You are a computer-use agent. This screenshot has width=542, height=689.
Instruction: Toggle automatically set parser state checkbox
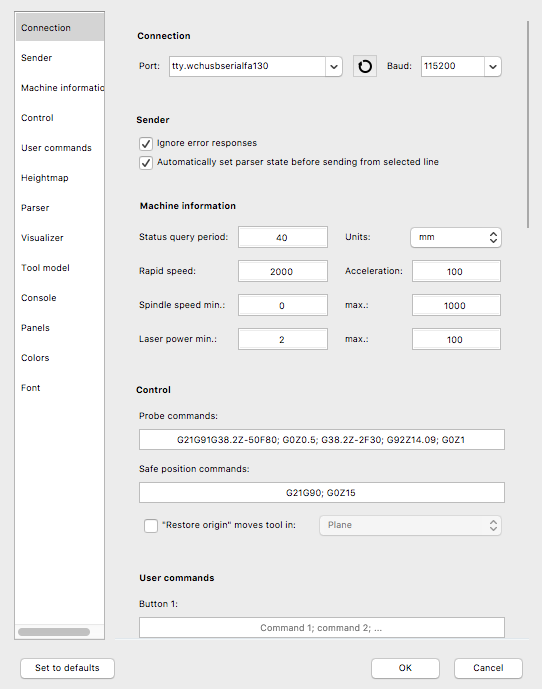click(x=146, y=163)
